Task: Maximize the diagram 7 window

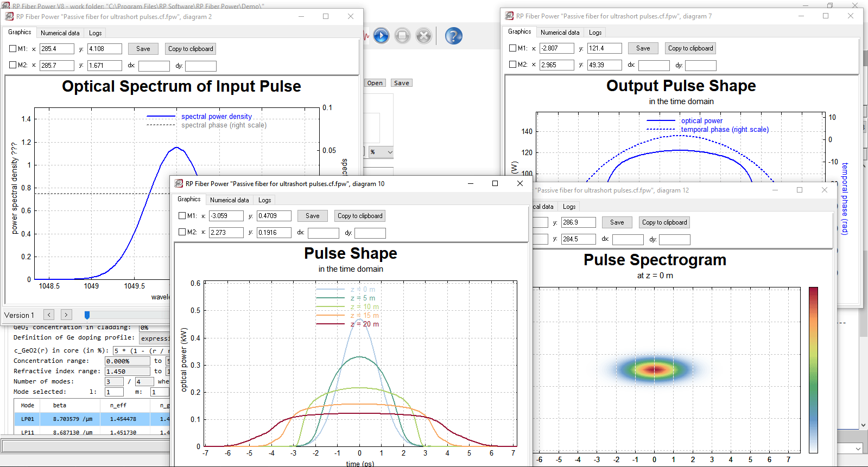Action: [826, 16]
